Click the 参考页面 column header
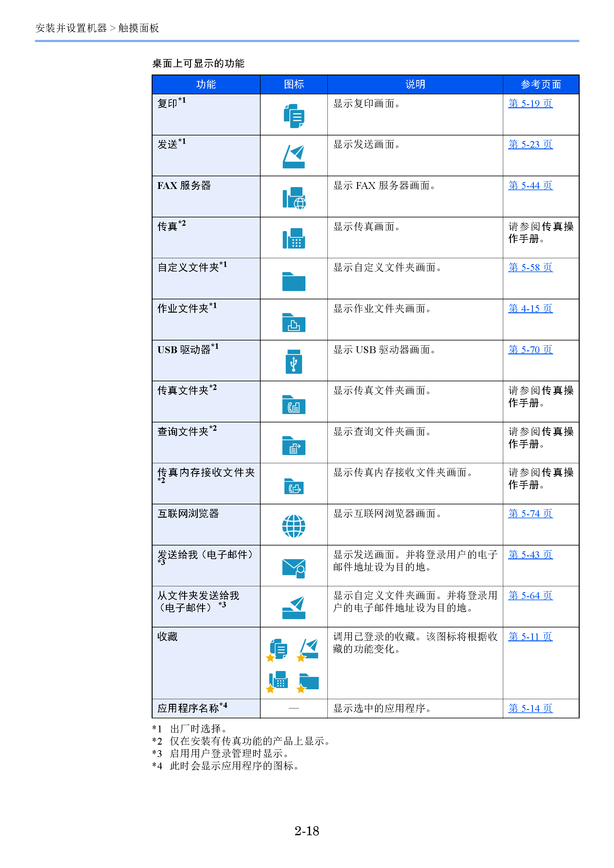 coord(541,84)
